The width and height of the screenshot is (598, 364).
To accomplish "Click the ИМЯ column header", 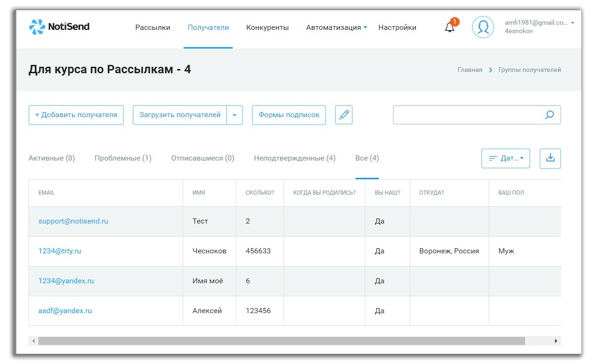I will point(199,193).
